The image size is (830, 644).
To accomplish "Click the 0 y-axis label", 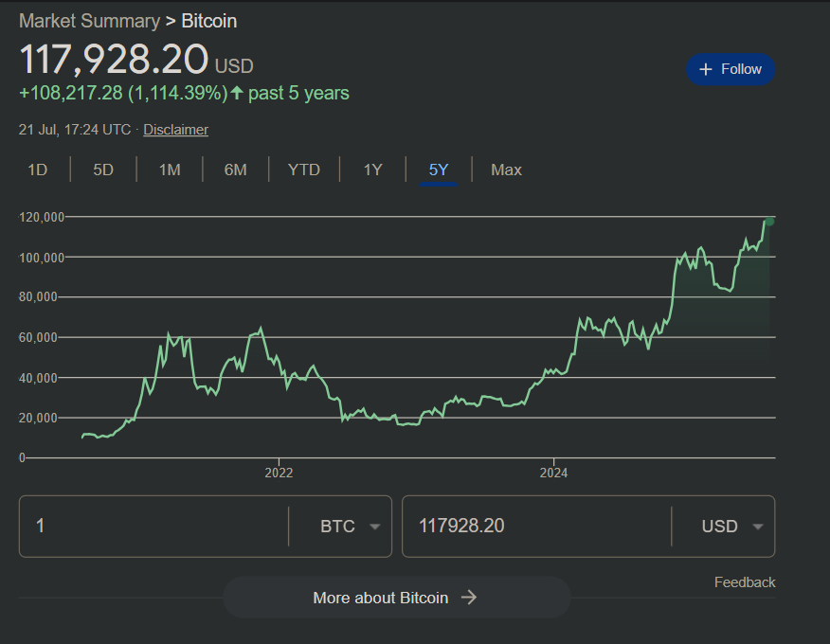I will tap(22, 457).
